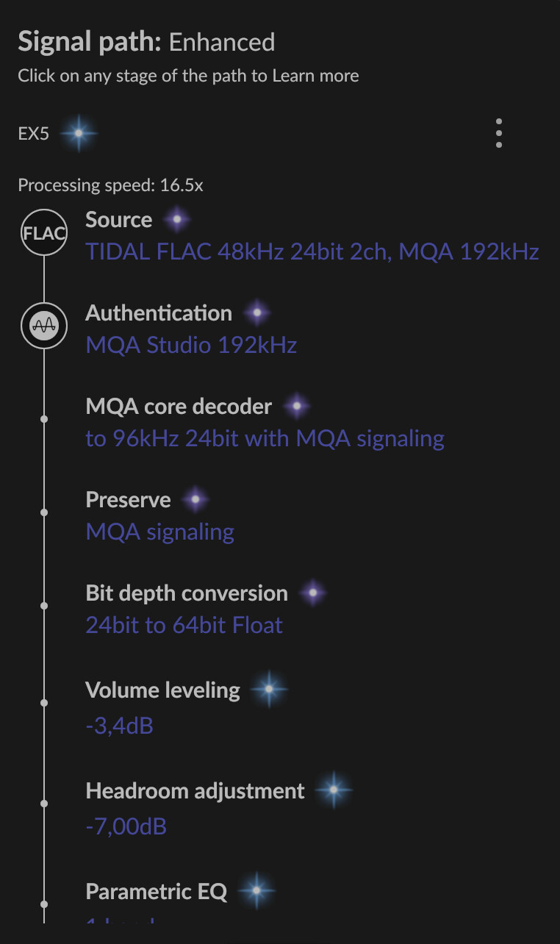The width and height of the screenshot is (560, 944).
Task: Click the -3,4dB volume leveling value
Action: [x=119, y=726]
